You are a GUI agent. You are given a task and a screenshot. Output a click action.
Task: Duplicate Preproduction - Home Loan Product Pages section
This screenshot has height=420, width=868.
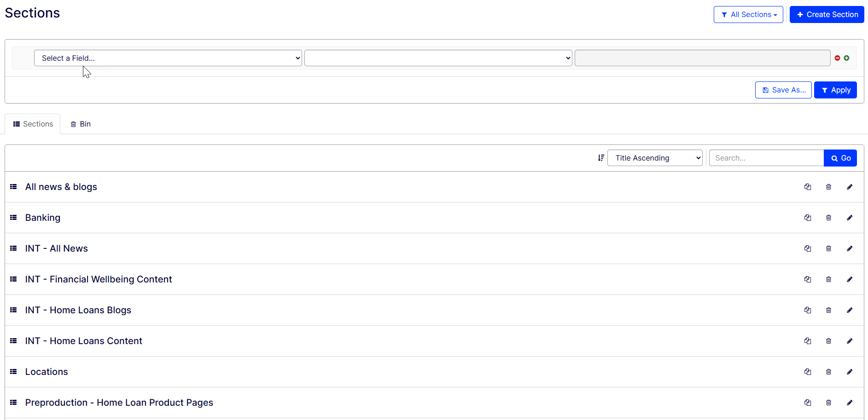coord(808,403)
